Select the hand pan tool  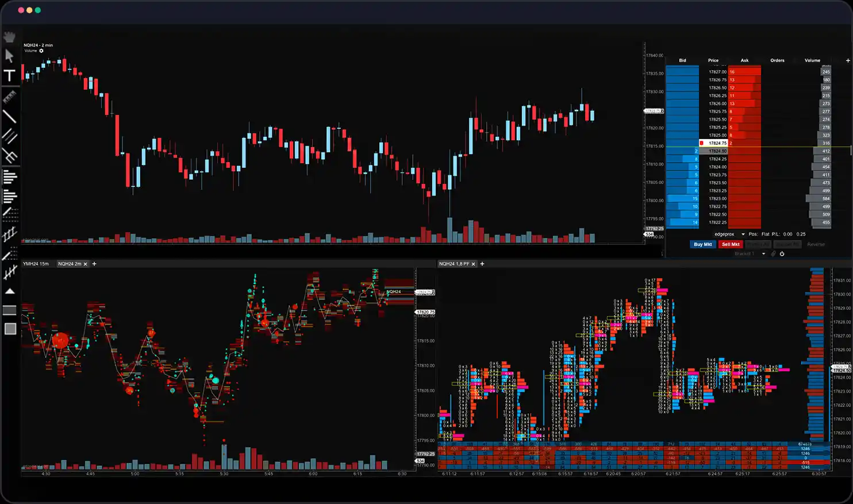pyautogui.click(x=10, y=37)
